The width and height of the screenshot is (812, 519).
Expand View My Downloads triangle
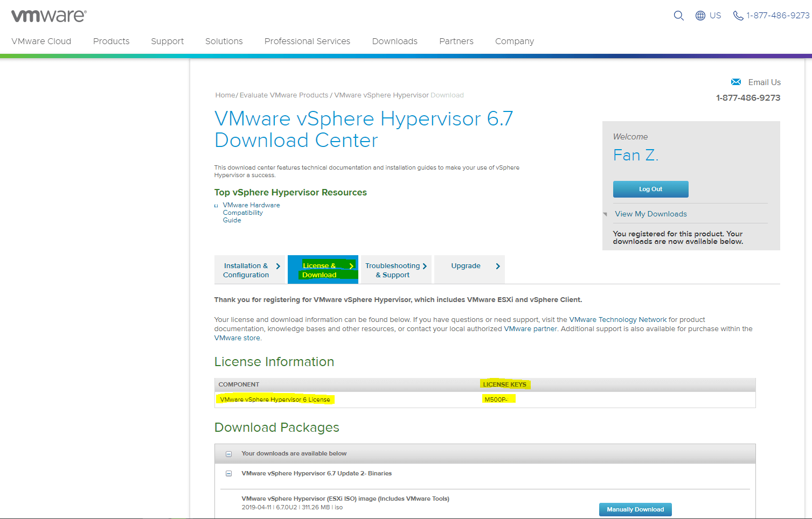[x=605, y=214]
